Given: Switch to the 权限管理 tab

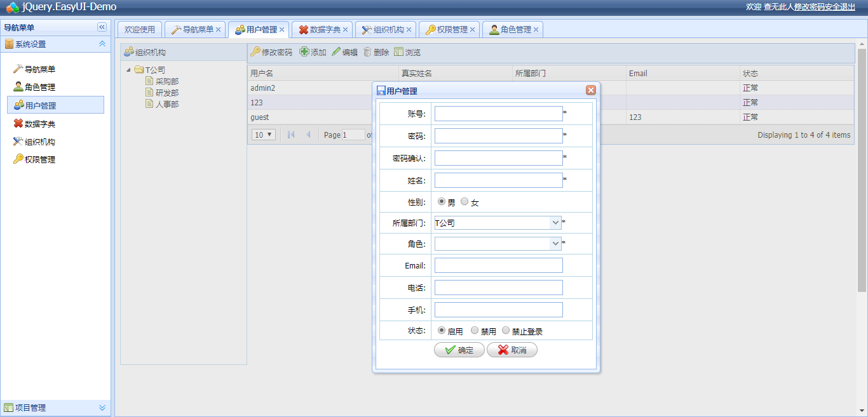Looking at the screenshot, I should [449, 29].
